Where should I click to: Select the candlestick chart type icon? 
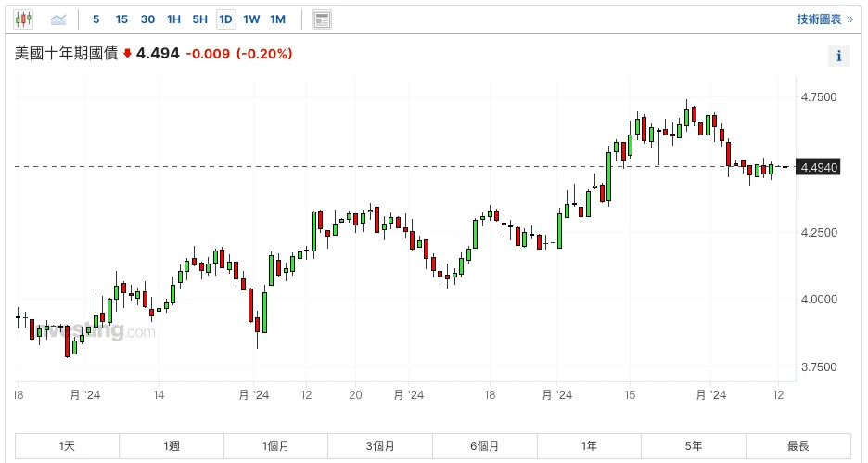pyautogui.click(x=23, y=19)
